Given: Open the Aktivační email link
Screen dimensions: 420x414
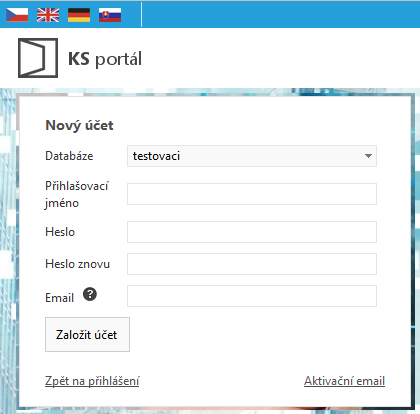Looking at the screenshot, I should [x=344, y=381].
